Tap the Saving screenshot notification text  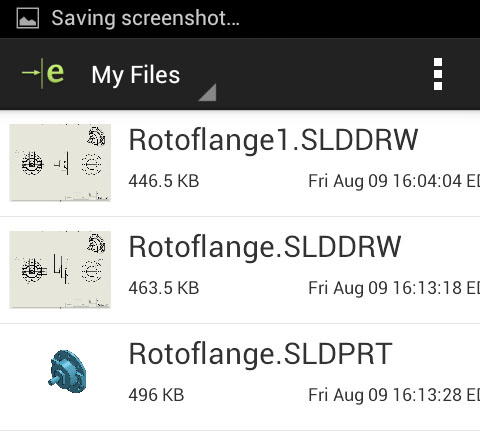146,18
